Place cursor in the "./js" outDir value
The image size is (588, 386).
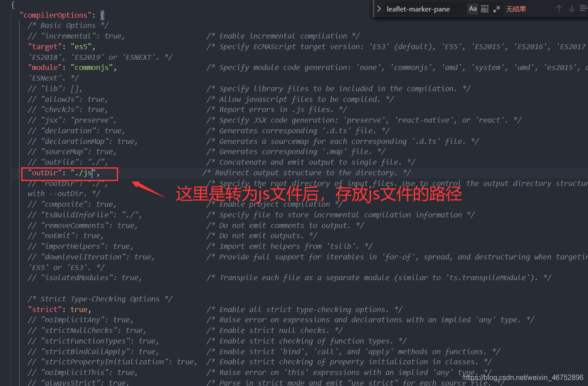(x=83, y=173)
